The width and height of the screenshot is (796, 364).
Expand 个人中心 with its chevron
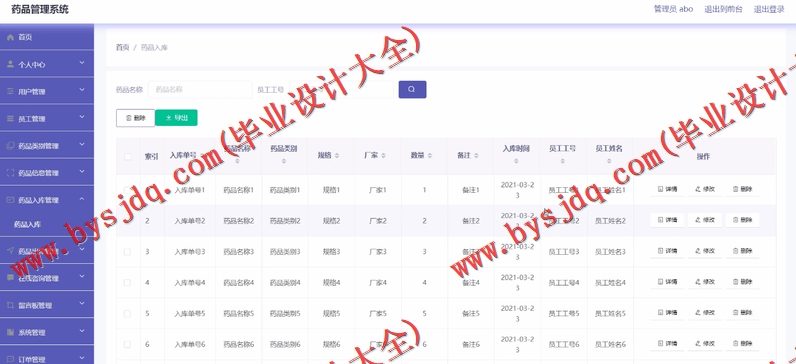coord(82,63)
